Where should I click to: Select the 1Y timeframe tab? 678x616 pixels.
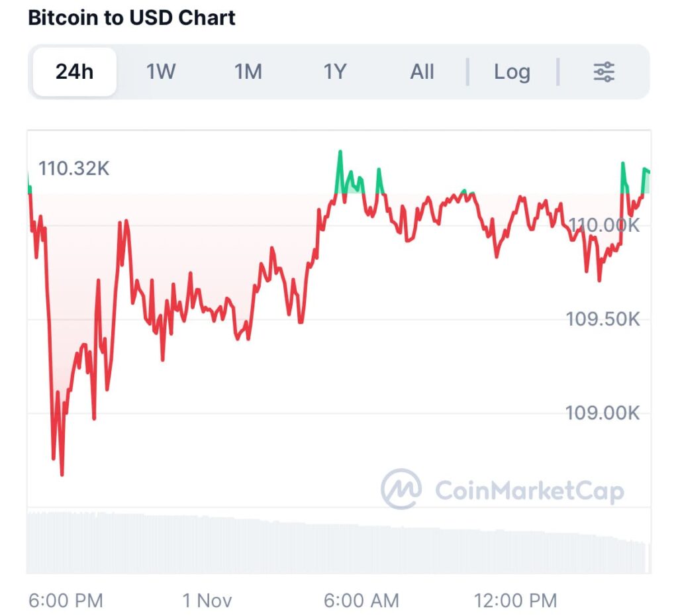click(x=335, y=72)
